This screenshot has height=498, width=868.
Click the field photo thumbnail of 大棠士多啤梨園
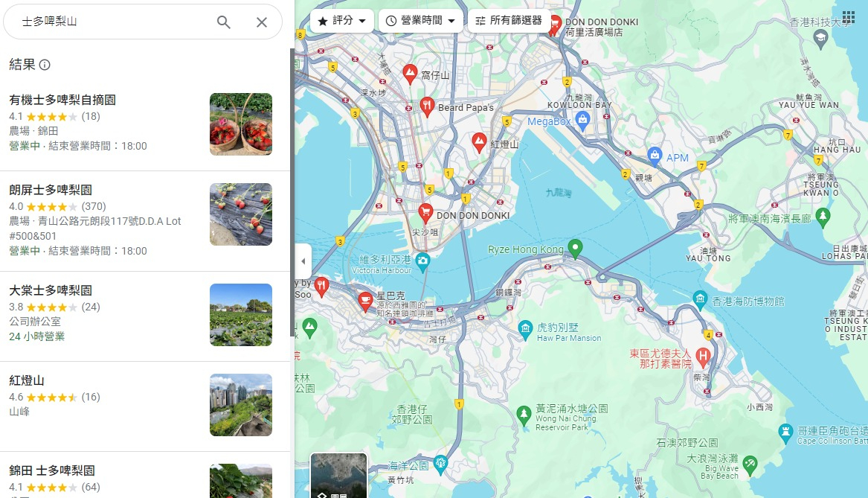click(241, 315)
